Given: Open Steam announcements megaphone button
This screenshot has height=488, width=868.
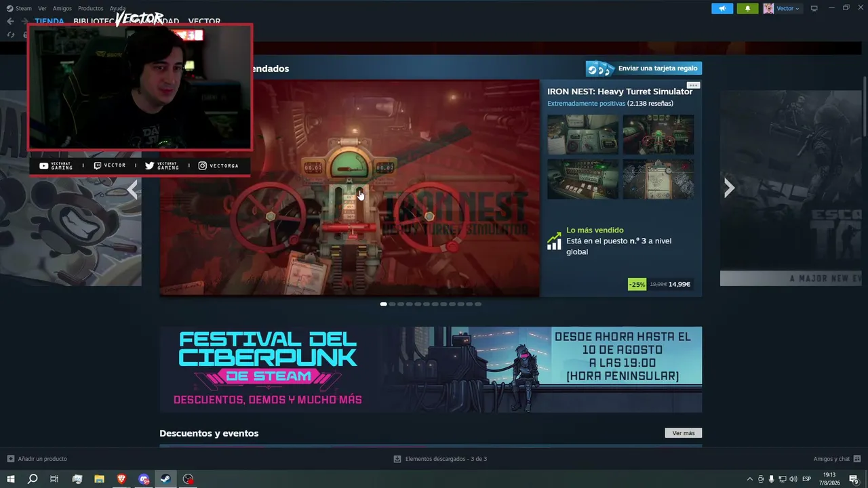Looking at the screenshot, I should (x=722, y=9).
